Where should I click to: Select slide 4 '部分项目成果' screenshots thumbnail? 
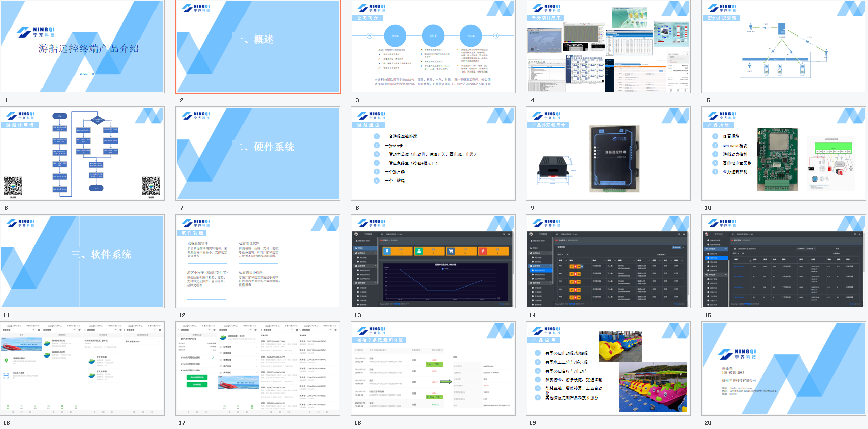(608, 47)
